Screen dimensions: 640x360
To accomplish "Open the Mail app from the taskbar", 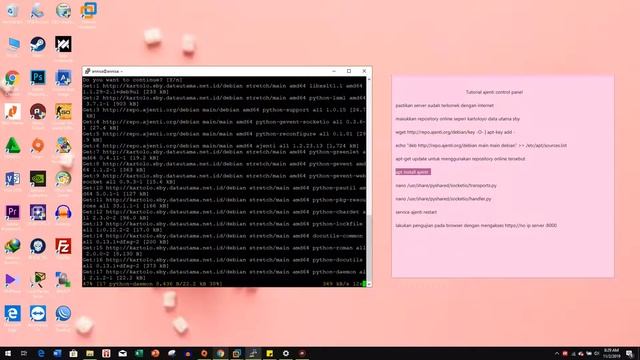I will (x=122, y=353).
